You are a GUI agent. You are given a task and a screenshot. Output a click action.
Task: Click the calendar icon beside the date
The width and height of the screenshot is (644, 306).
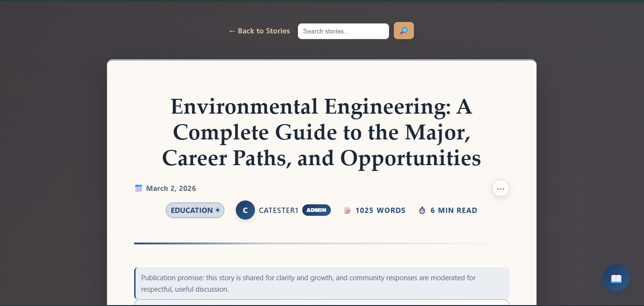point(138,189)
